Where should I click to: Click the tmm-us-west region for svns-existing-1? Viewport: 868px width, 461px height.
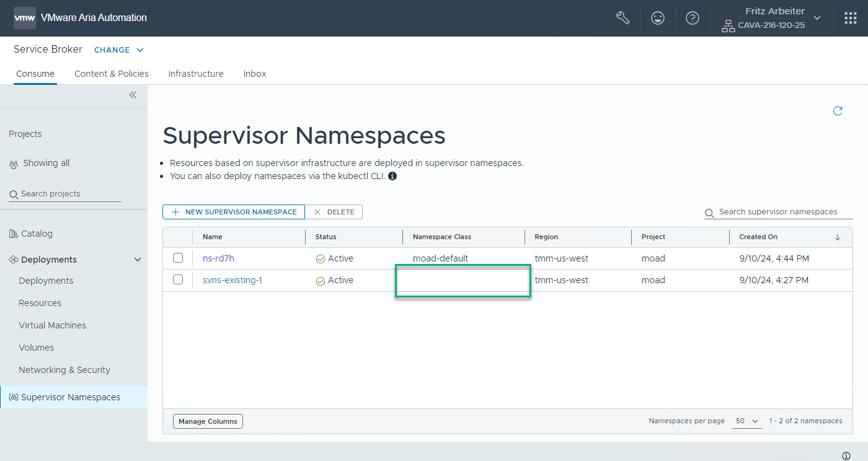pyautogui.click(x=562, y=280)
